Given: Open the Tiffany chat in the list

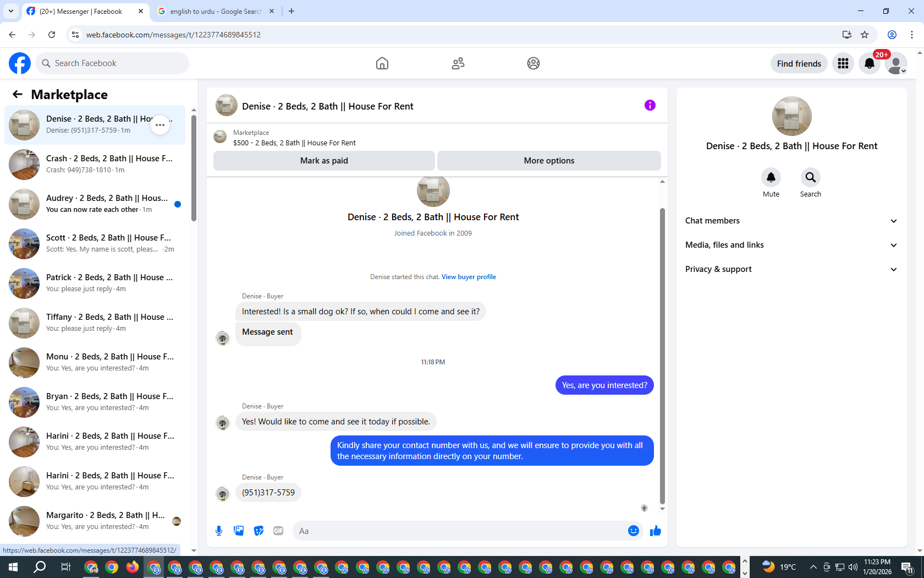Looking at the screenshot, I should (95, 323).
